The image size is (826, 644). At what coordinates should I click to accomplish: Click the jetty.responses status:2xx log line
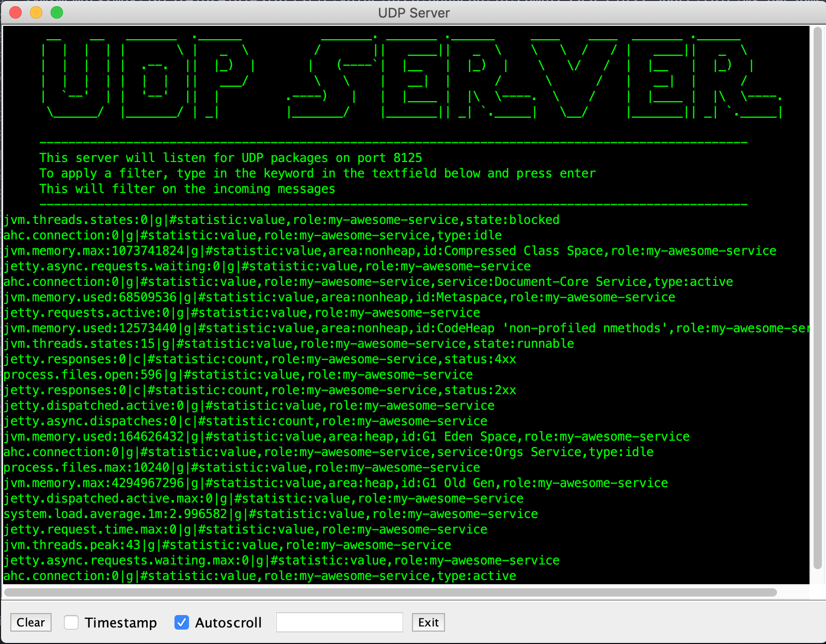tap(260, 390)
